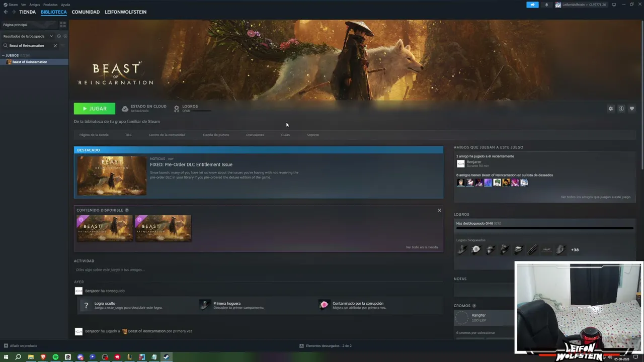Open the COMUNIDAD tab
Viewport: 644px width, 362px height.
click(86, 12)
